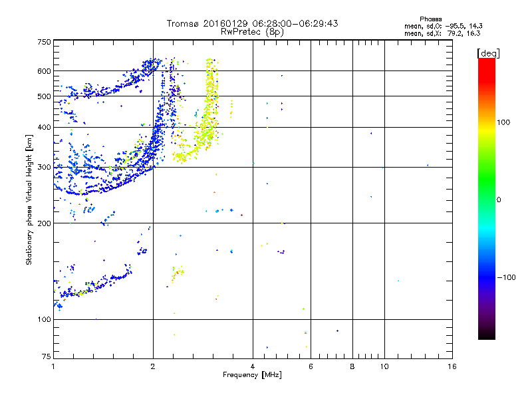Click the plot title 'Tromsø 20160129 06:28:00-06:29:43'
This screenshot has width=532, height=399.
coord(252,23)
